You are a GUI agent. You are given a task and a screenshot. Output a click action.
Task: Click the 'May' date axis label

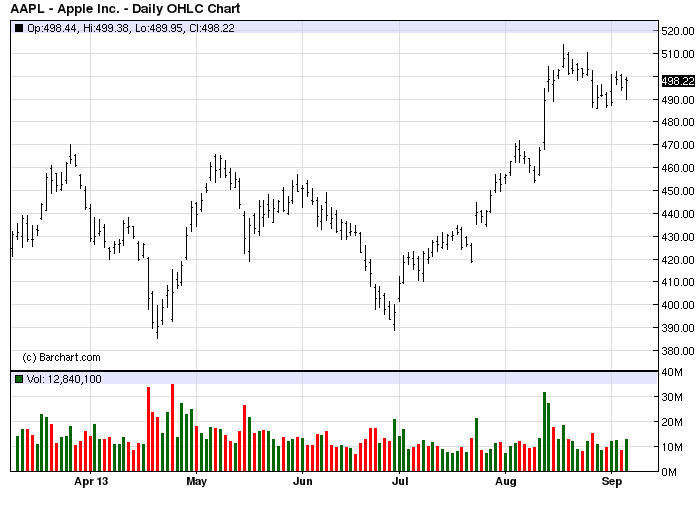[196, 482]
